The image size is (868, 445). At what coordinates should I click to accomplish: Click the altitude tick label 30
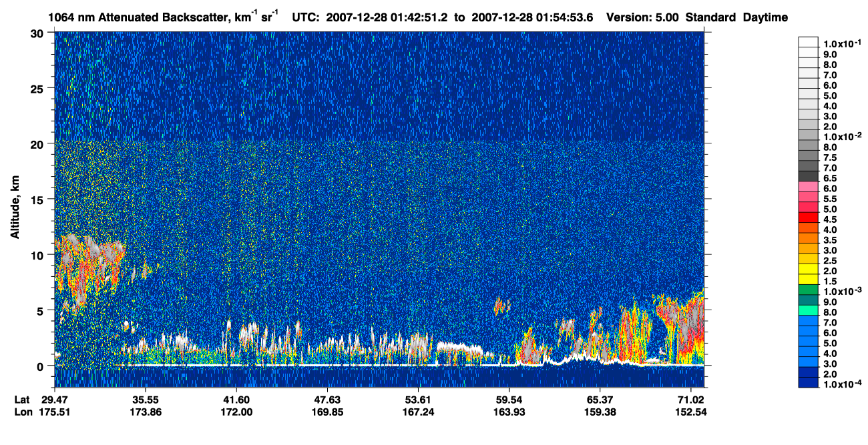[x=39, y=33]
